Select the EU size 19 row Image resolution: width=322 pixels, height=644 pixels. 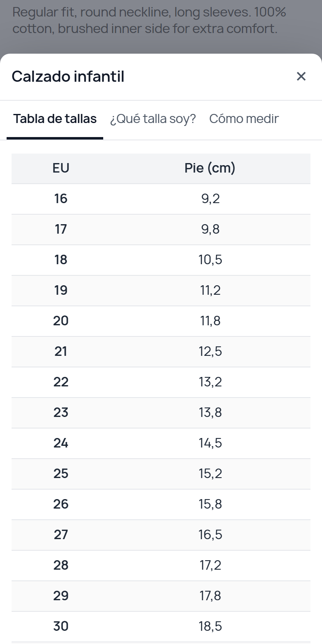[161, 291]
